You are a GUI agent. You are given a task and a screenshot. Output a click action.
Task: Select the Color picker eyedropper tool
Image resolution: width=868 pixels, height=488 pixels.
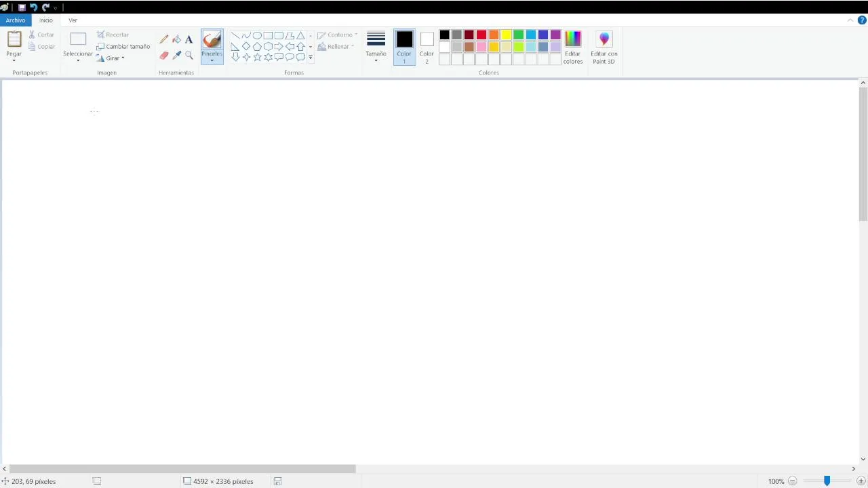click(x=176, y=56)
